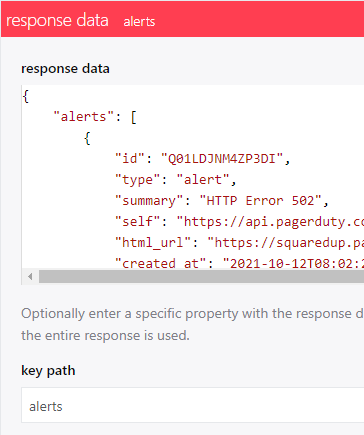Click the key path input containing alerts

(x=193, y=405)
